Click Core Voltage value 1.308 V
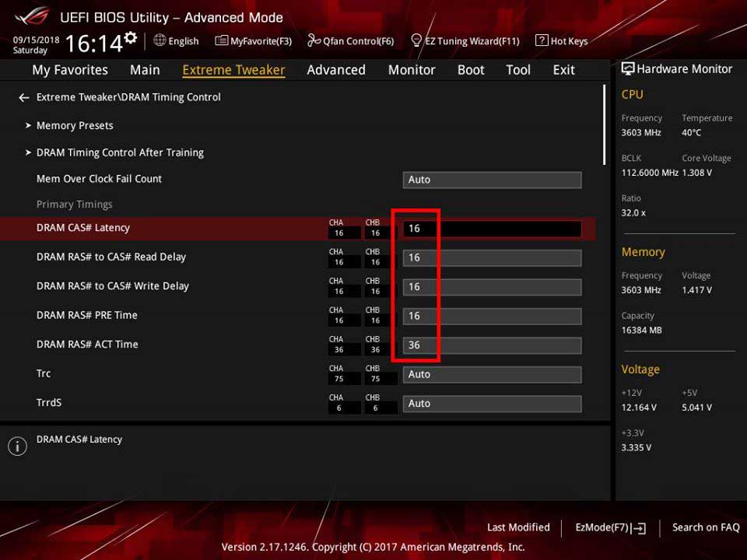The height and width of the screenshot is (560, 747). click(x=697, y=173)
